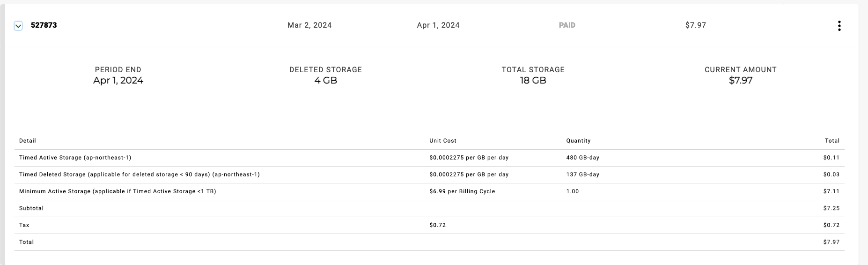Click the CURRENT AMOUNT summary heading
Screen dimensions: 868x265
740,69
